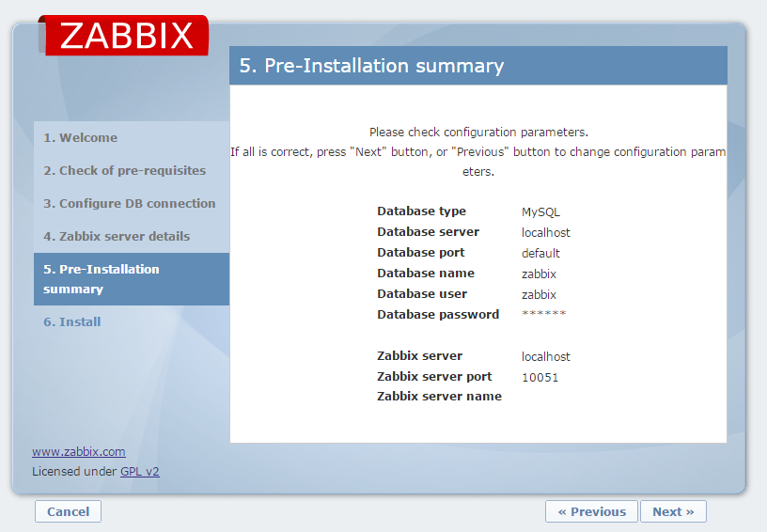Click the '10051' port value
The height and width of the screenshot is (532, 767).
pos(540,378)
